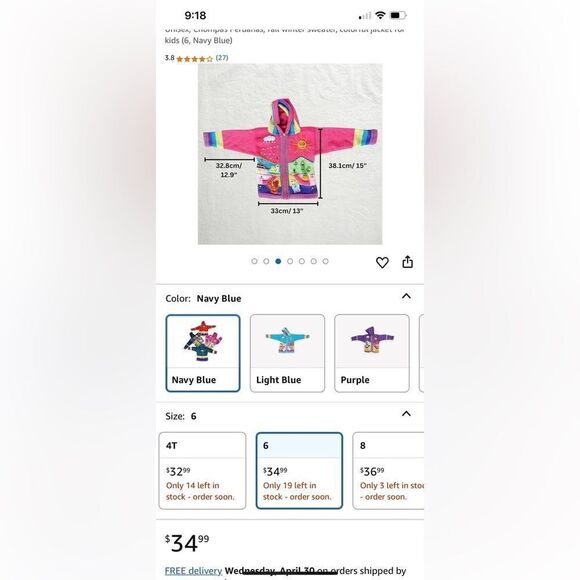Viewport: 580px width, 580px height.
Task: Select size 8 option
Action: pos(388,471)
